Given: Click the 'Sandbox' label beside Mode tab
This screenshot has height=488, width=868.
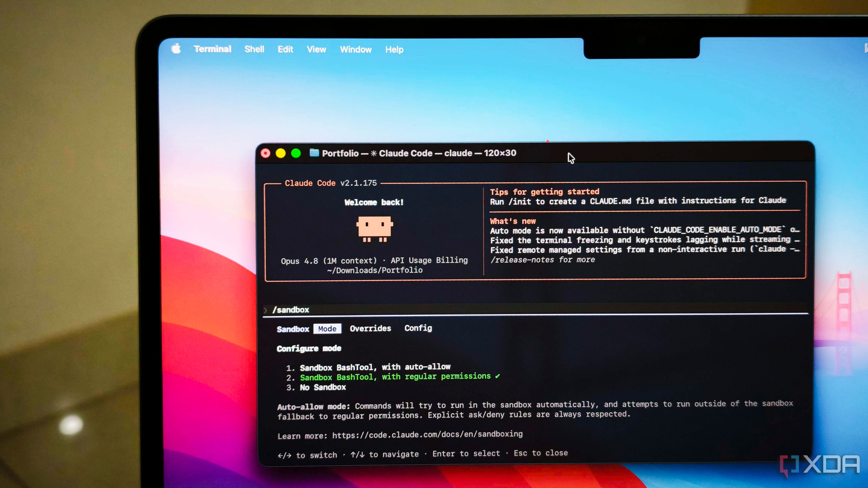Looking at the screenshot, I should (x=293, y=329).
